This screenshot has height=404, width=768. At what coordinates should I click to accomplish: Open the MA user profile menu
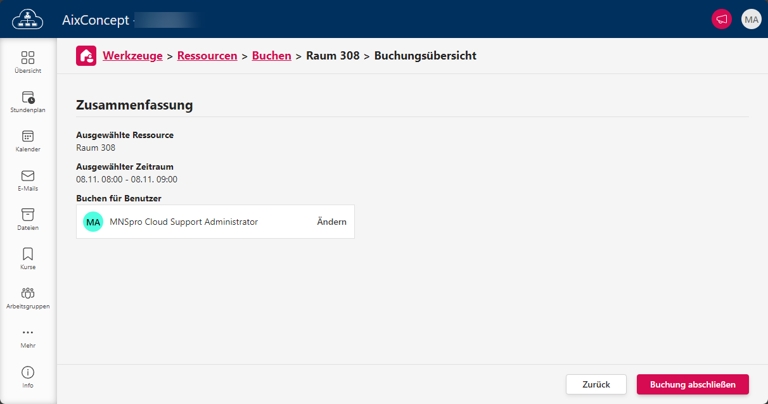click(751, 19)
